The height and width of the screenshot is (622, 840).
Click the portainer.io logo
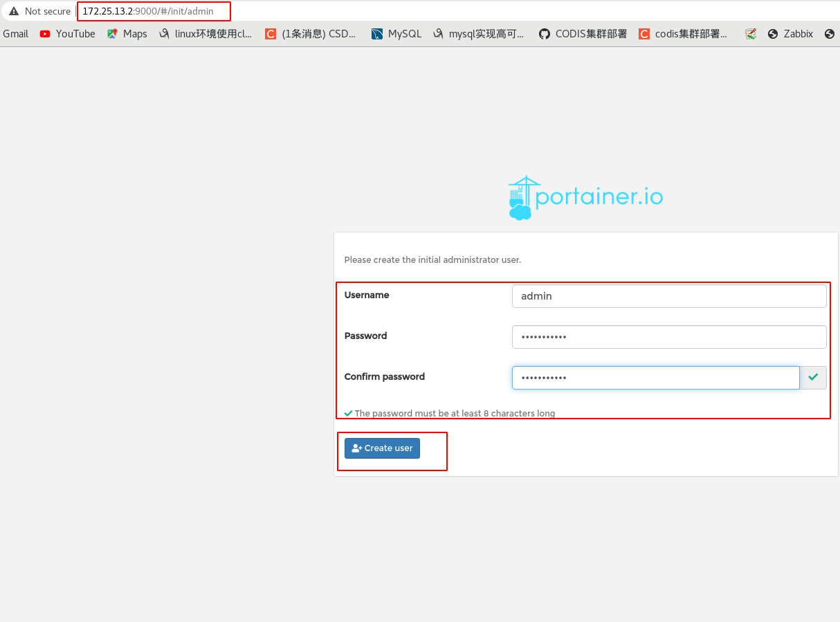pyautogui.click(x=585, y=198)
